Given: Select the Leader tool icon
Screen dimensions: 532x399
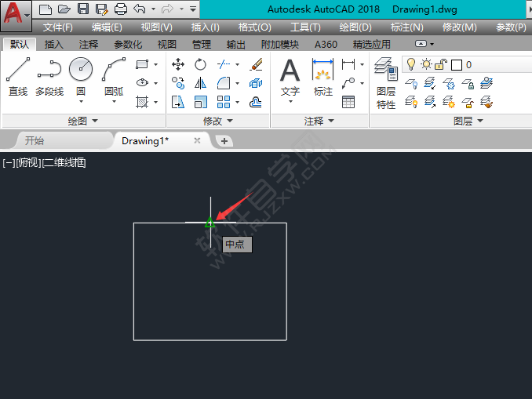Looking at the screenshot, I should 348,83.
